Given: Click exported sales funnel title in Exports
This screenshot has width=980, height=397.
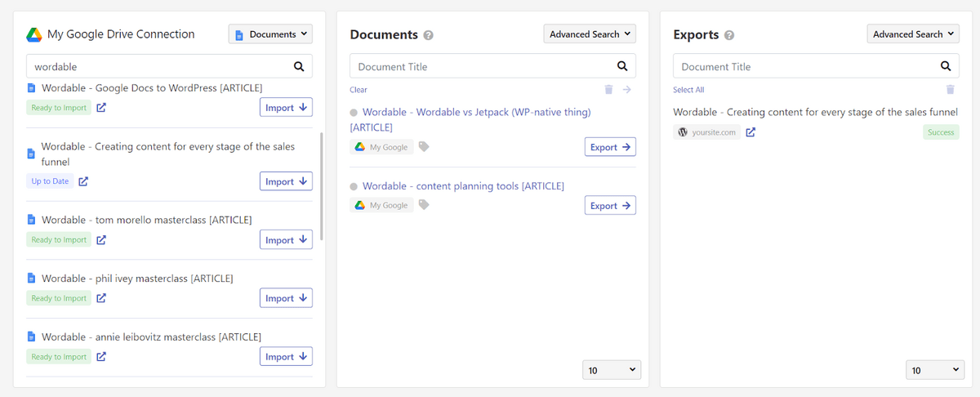Looking at the screenshot, I should [x=815, y=112].
